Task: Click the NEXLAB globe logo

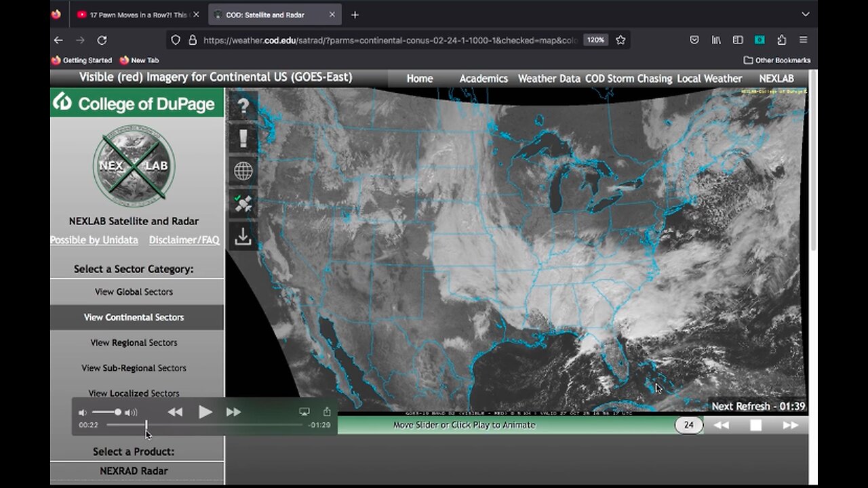Action: pyautogui.click(x=134, y=165)
